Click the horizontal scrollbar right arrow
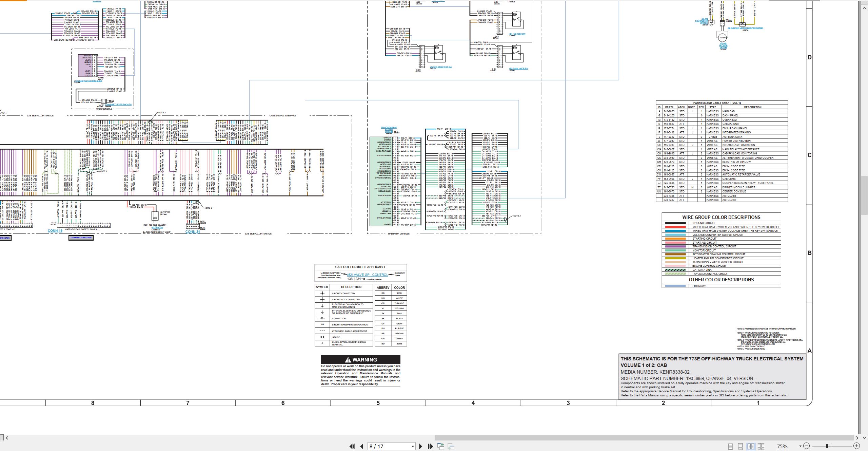This screenshot has height=451, width=868. tap(857, 438)
